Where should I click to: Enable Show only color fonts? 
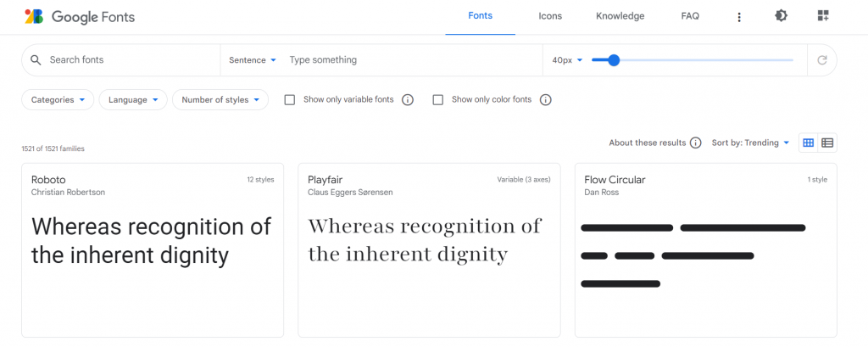[x=438, y=100]
